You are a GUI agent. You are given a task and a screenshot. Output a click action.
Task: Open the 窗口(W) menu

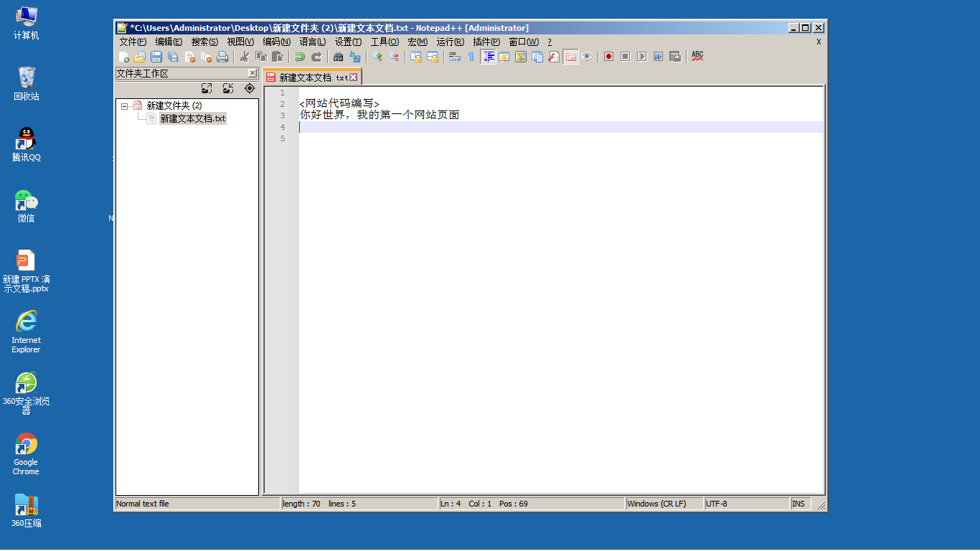coord(524,42)
